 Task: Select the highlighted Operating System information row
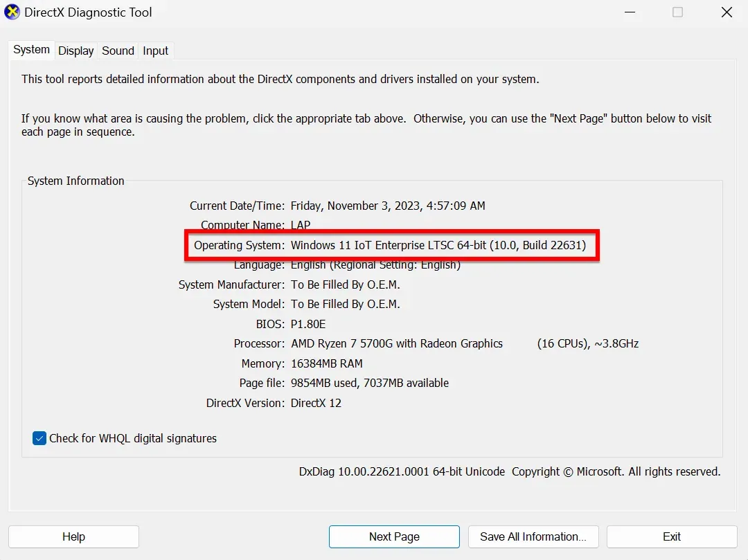tap(391, 245)
